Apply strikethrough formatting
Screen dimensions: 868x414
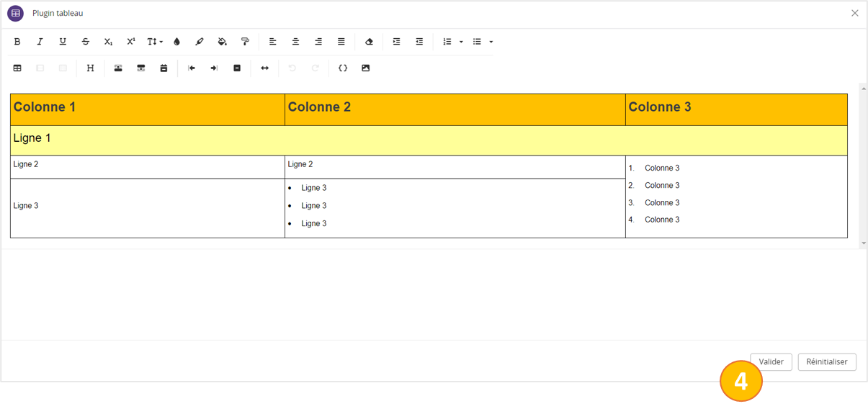86,42
